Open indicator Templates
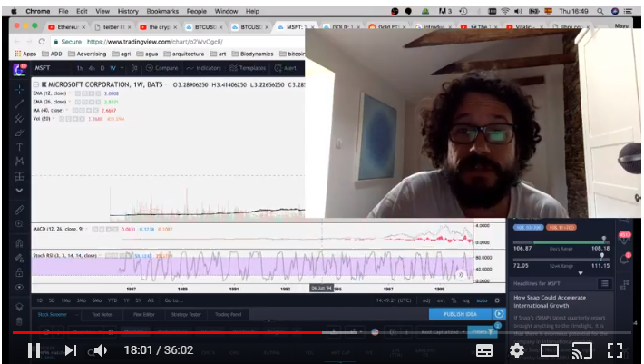 click(x=248, y=68)
